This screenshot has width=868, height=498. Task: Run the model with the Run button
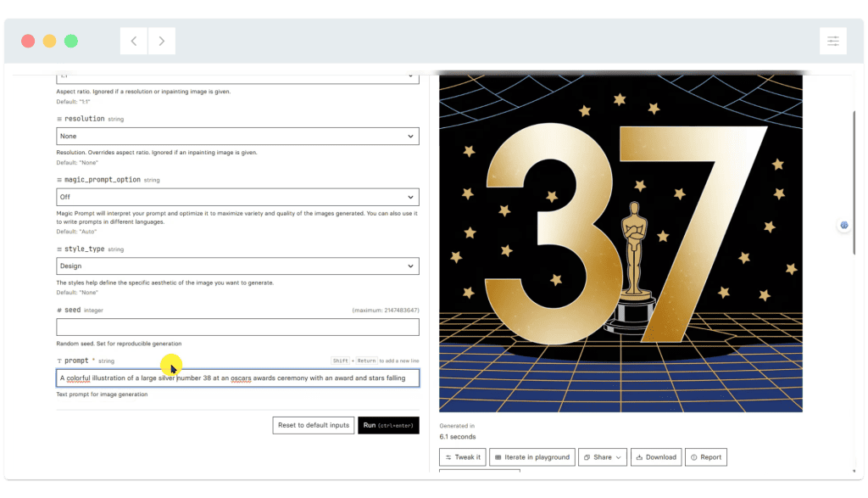tap(388, 425)
